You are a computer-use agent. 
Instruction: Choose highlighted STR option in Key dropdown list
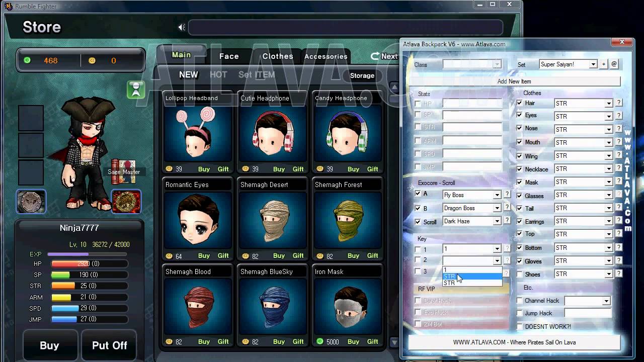point(472,277)
